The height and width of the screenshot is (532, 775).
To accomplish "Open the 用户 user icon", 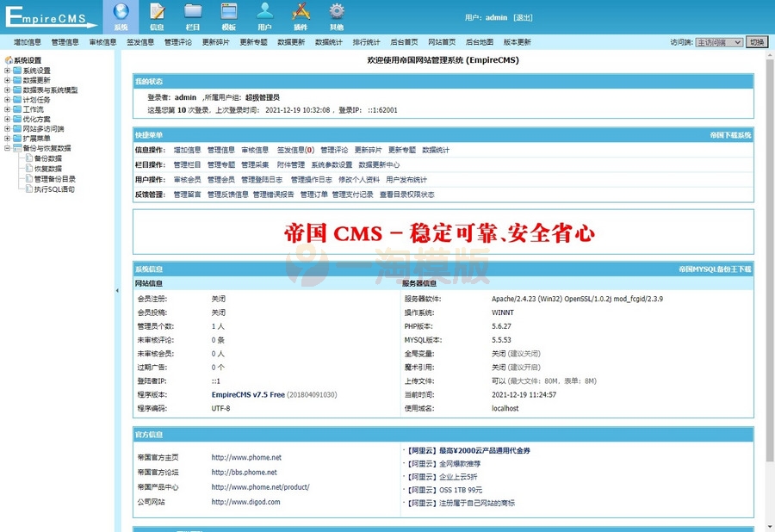I will pos(264,13).
